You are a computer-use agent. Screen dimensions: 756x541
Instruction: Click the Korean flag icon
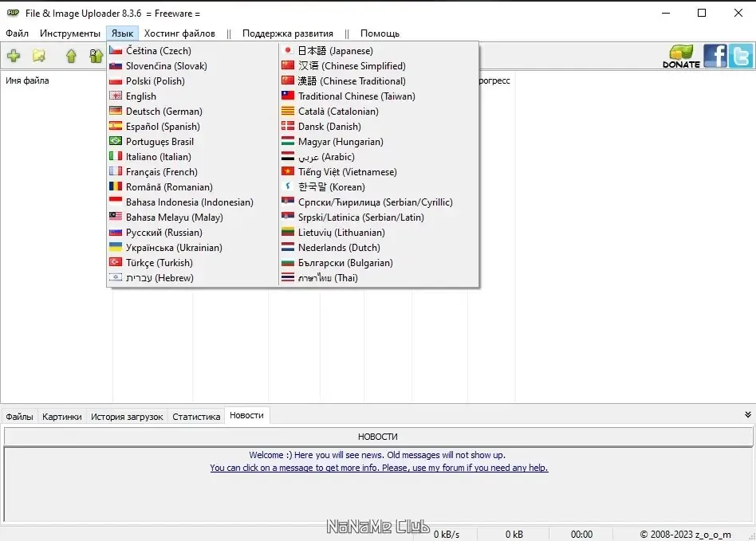(288, 186)
